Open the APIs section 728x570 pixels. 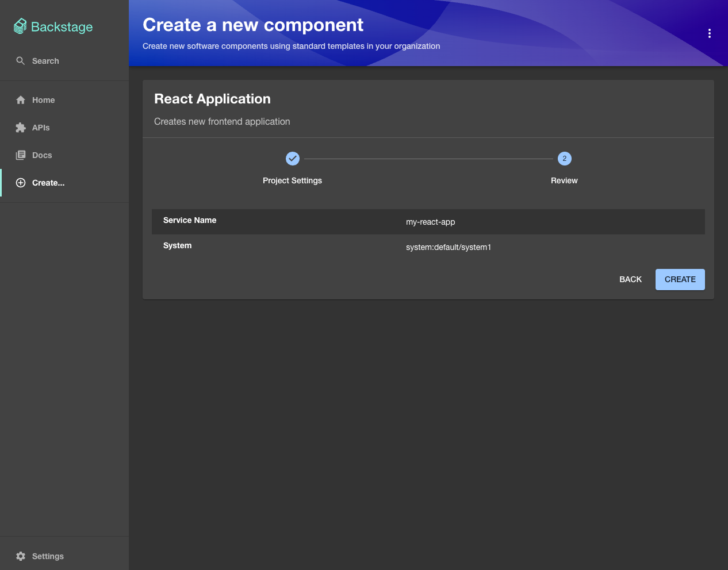(64, 128)
